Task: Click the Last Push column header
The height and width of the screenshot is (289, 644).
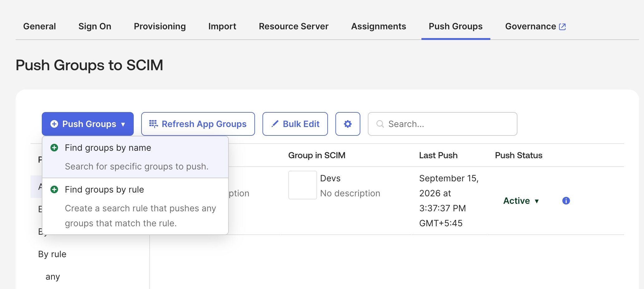Action: (438, 155)
